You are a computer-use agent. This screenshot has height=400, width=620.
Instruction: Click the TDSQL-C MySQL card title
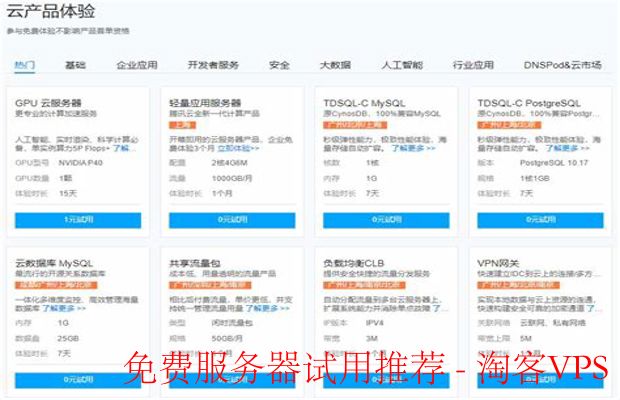[x=364, y=104]
